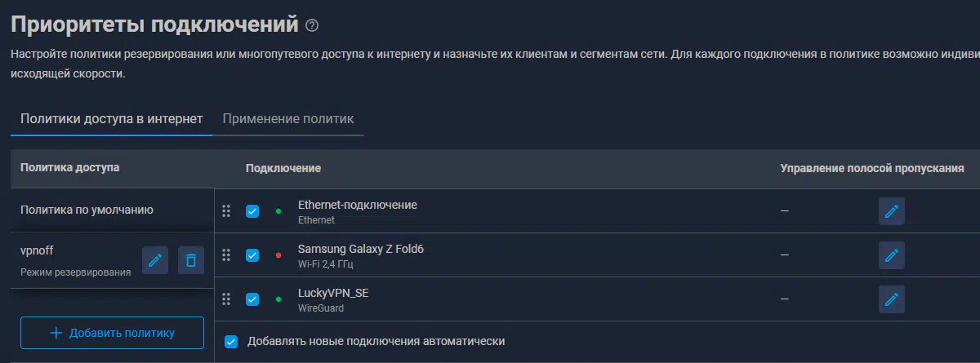Click the green status dot of LuckyVPN_SE
The image size is (980, 363).
[x=278, y=299]
